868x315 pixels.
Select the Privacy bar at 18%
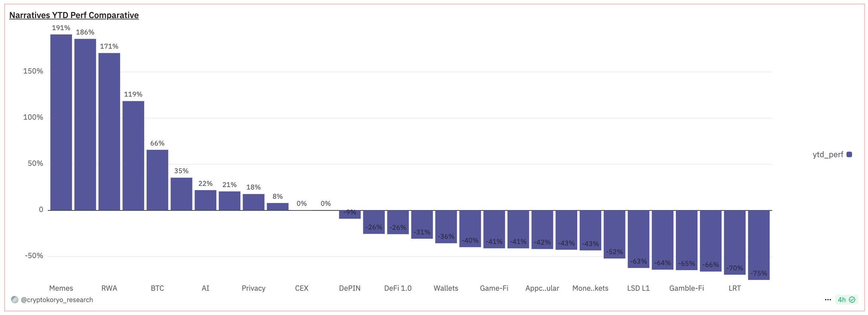coord(254,202)
